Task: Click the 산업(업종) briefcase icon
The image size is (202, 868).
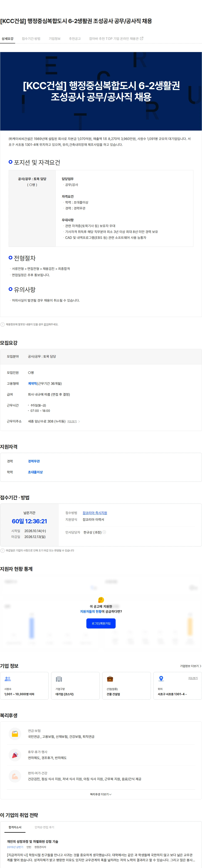Action: [110, 679]
